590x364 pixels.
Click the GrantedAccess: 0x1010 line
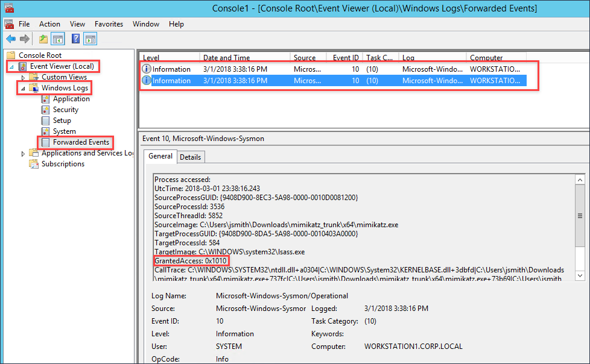coord(191,261)
